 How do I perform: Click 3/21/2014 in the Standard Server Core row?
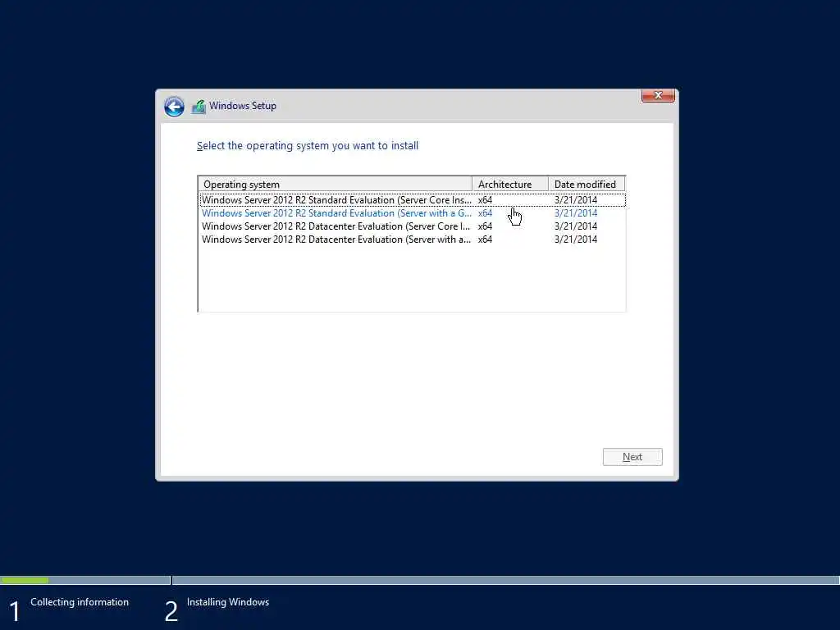click(575, 200)
